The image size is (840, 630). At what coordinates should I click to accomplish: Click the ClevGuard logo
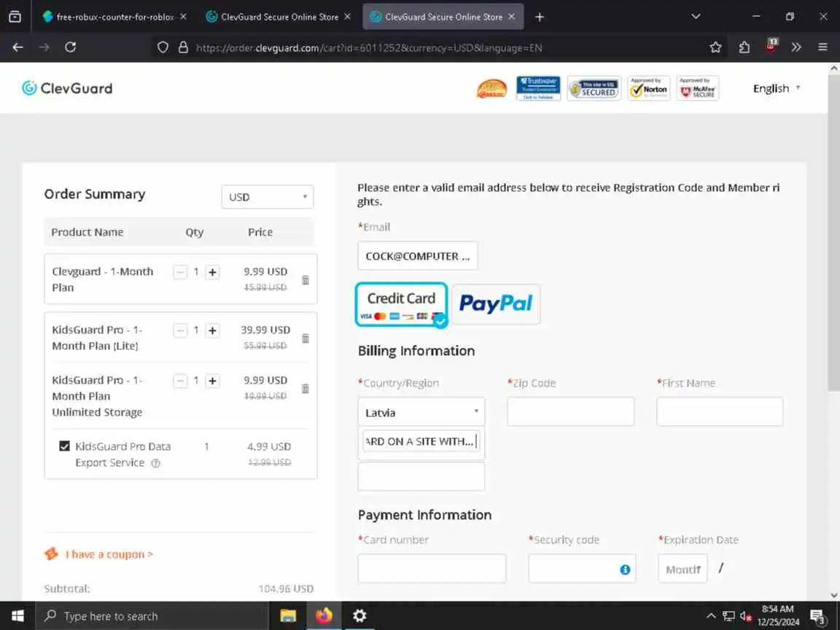click(67, 88)
